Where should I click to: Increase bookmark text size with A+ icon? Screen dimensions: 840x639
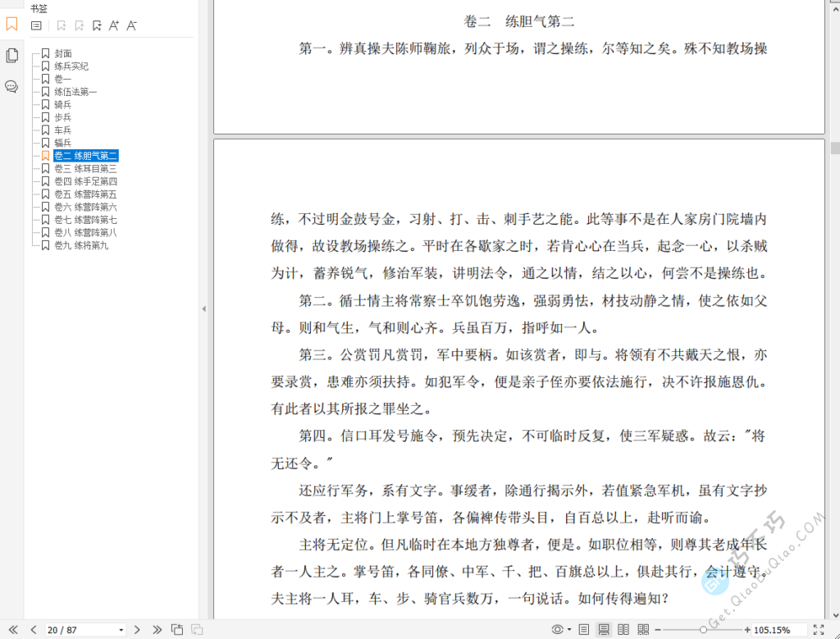coord(115,25)
